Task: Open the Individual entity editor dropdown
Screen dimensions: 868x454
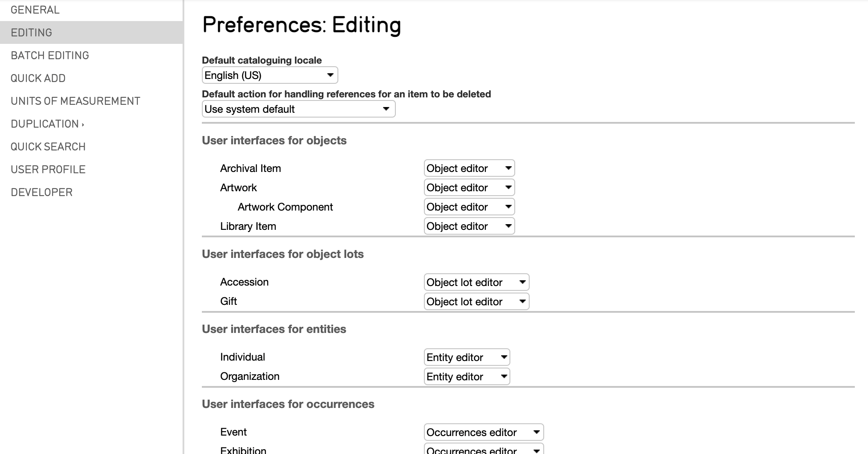Action: point(466,357)
